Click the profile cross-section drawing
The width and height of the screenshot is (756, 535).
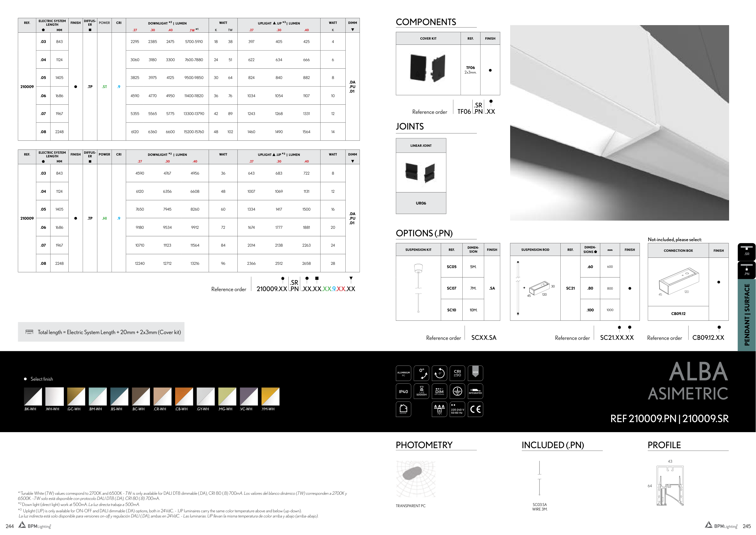tap(670, 486)
